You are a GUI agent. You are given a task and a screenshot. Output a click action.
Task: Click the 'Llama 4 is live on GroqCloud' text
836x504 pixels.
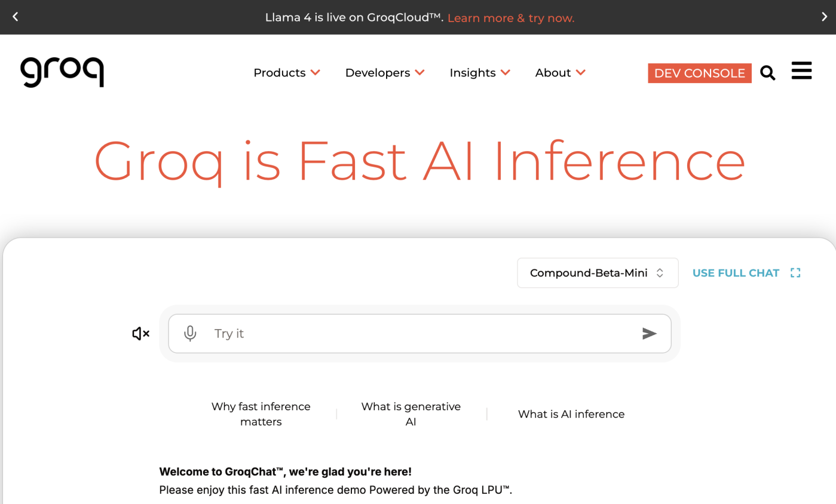pos(354,18)
